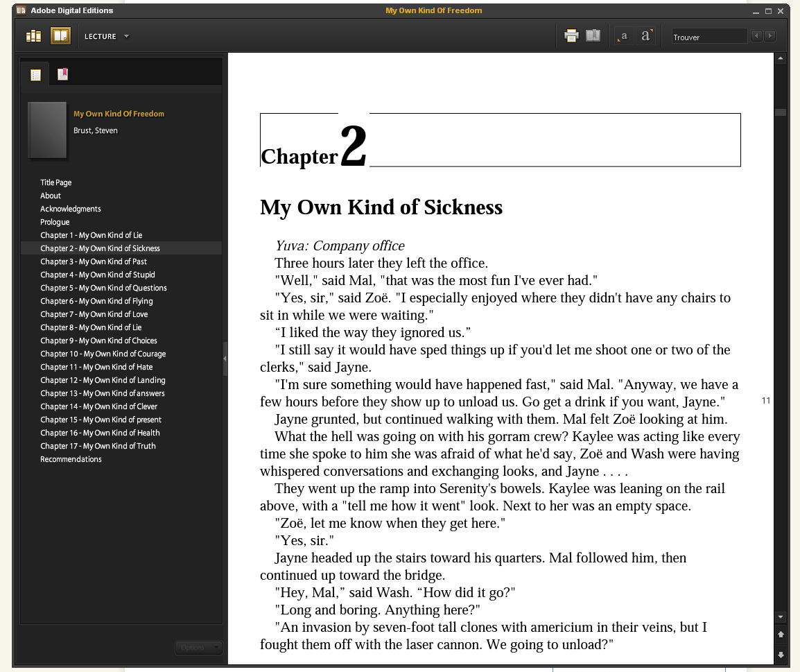800x672 pixels.
Task: Go to Chapter 7 - My Own Kind of Love
Action: click(94, 315)
